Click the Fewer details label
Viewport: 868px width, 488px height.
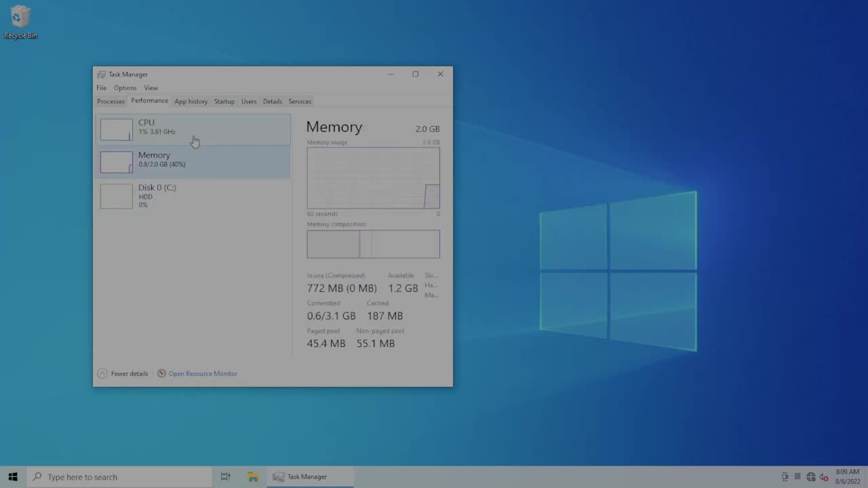point(130,373)
